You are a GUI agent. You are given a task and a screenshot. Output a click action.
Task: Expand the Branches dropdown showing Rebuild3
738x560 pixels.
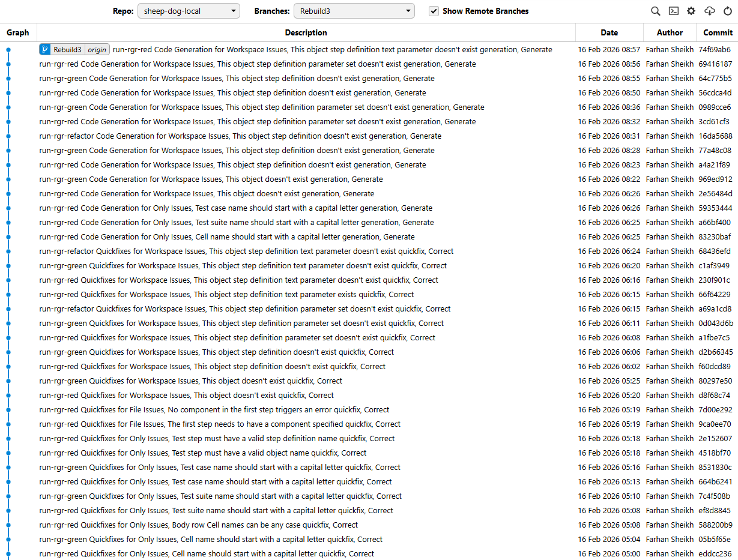pos(354,11)
